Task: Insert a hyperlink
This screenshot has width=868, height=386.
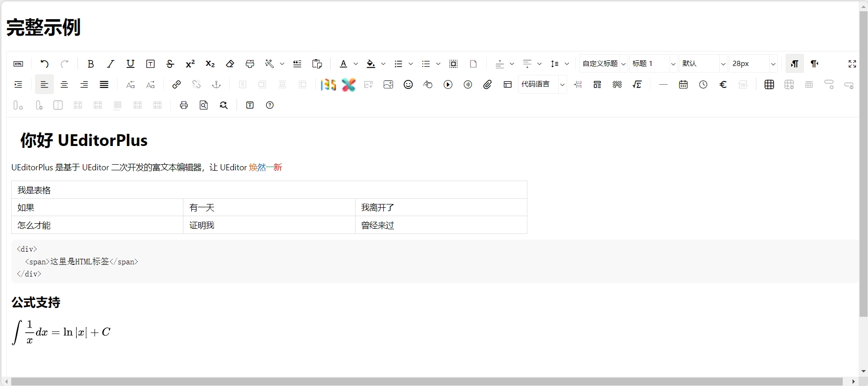Action: tap(176, 85)
